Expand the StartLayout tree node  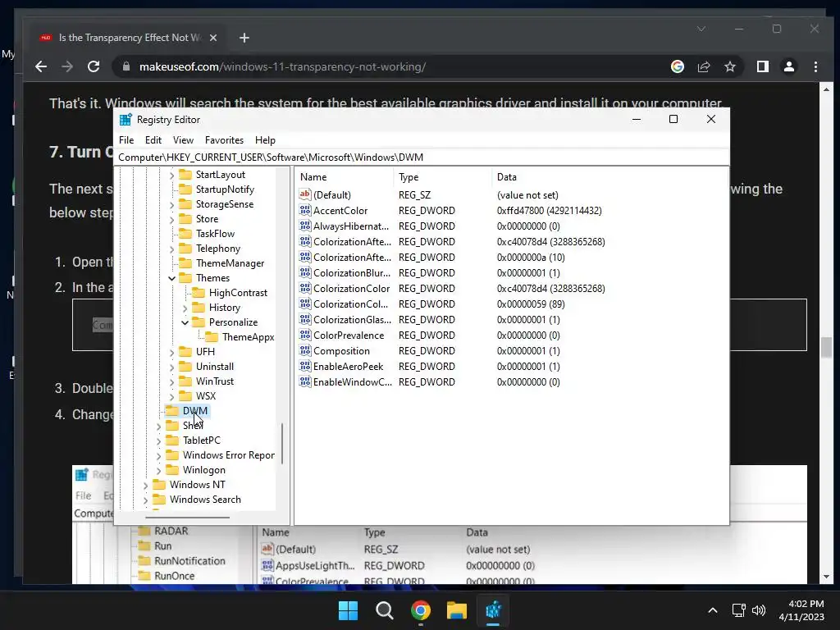point(171,176)
